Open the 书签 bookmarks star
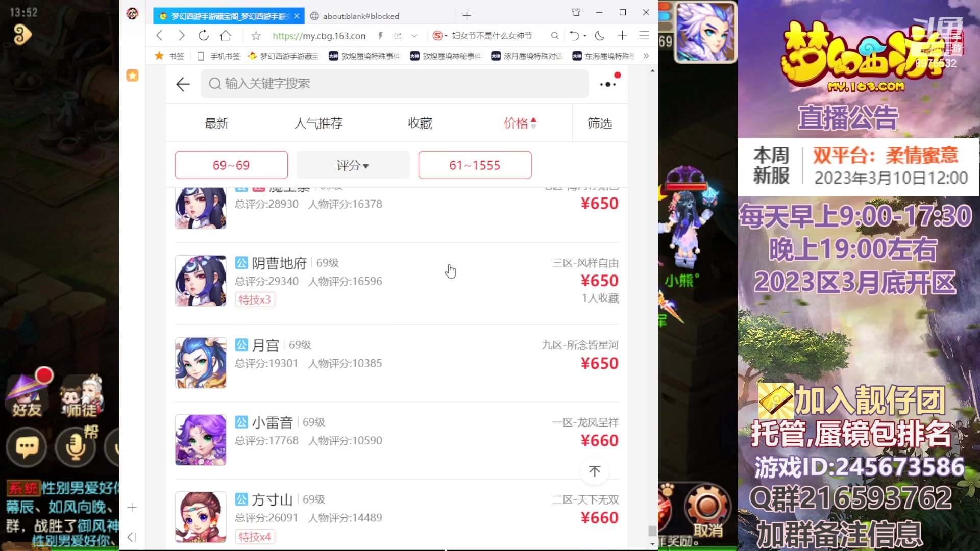 [x=169, y=56]
